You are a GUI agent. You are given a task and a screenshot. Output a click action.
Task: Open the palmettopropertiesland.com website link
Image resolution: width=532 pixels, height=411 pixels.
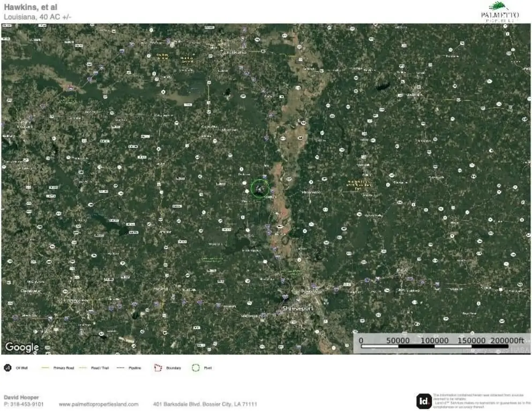click(x=99, y=404)
